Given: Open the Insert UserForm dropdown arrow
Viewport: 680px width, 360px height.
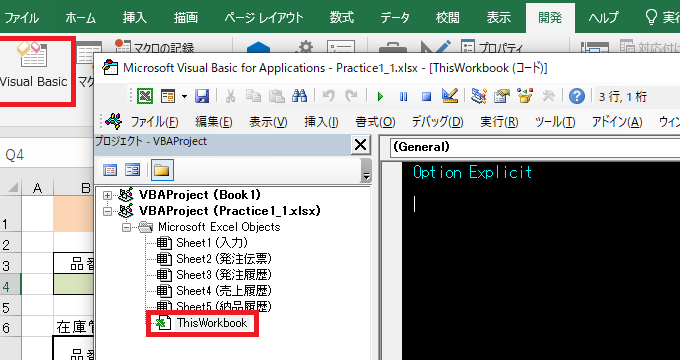Looking at the screenshot, I should tap(184, 96).
